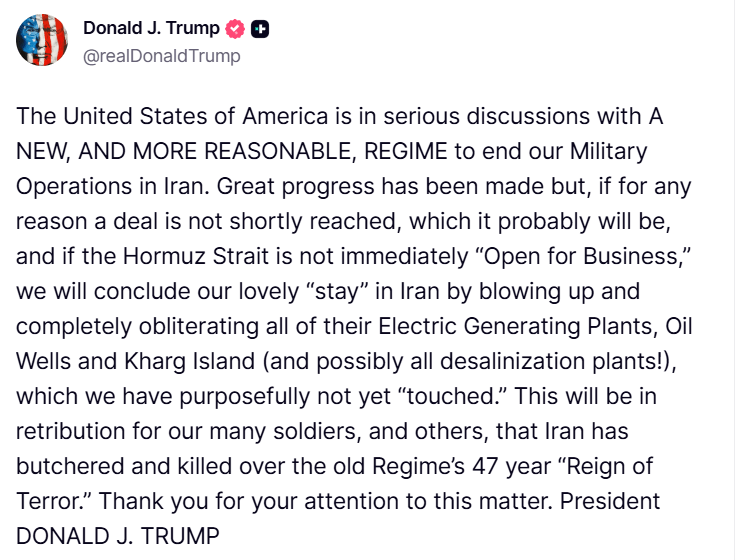Click the closing signature "DONALD J. TRUMP"
The height and width of the screenshot is (560, 751).
coord(118,536)
